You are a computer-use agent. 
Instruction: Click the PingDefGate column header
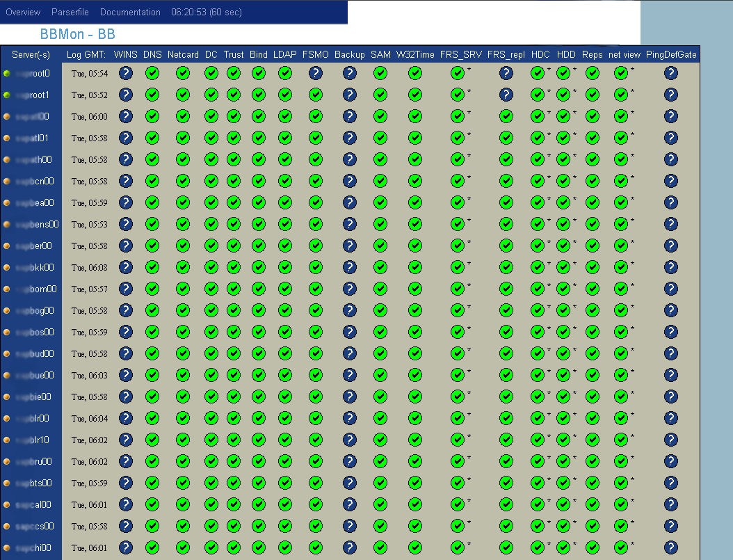(x=671, y=55)
